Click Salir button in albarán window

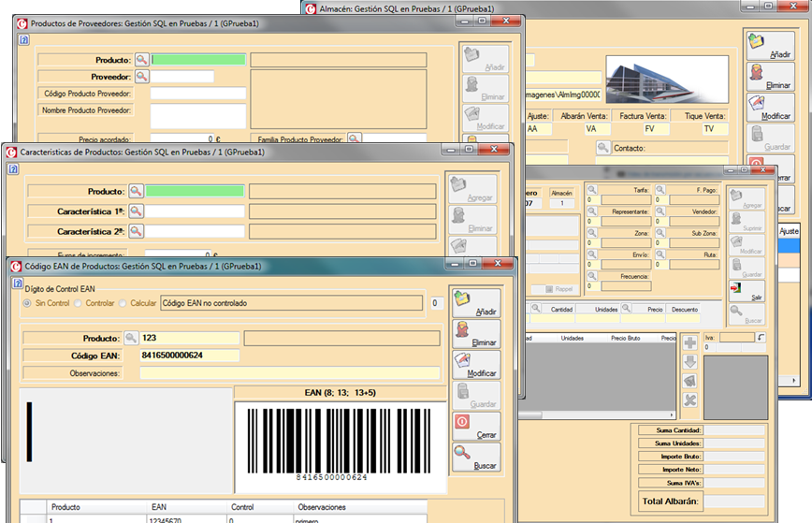point(747,291)
